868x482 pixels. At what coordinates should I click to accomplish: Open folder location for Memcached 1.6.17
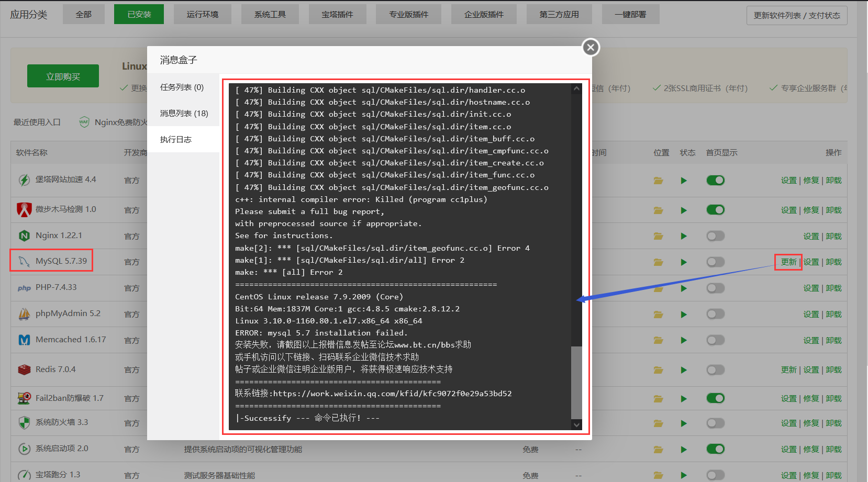pos(659,341)
